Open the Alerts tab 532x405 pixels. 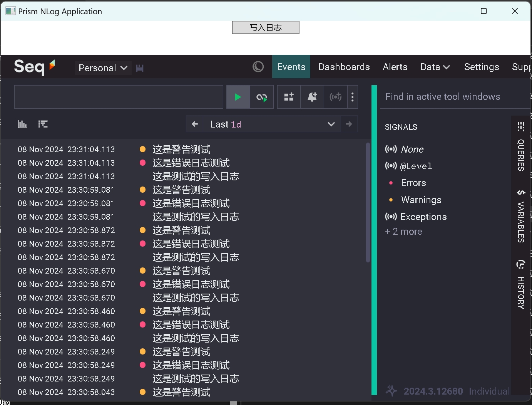pyautogui.click(x=395, y=67)
